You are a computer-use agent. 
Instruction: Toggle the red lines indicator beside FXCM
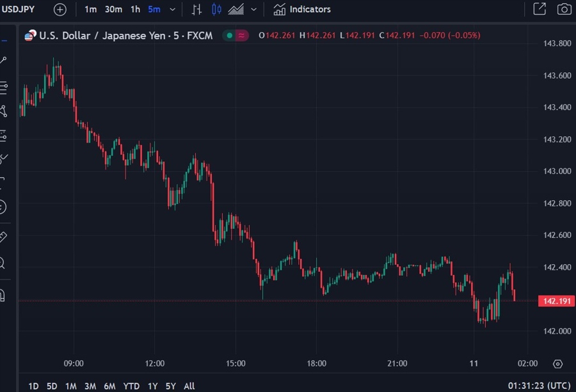pos(241,36)
